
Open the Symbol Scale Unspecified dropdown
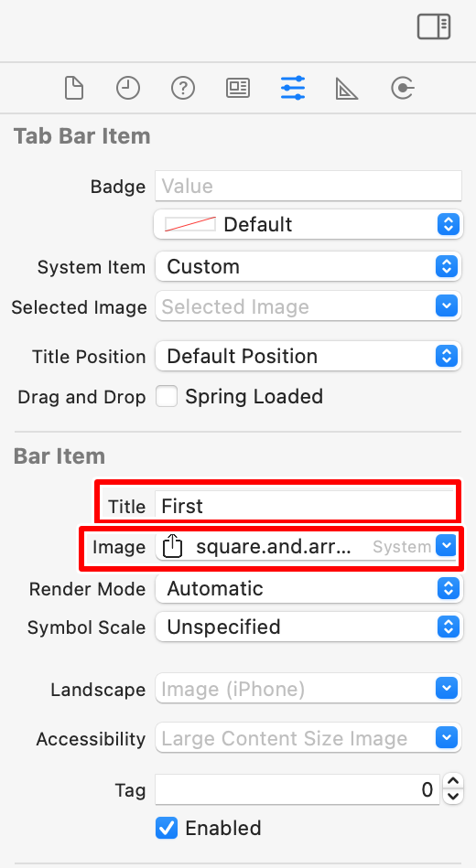coord(308,627)
